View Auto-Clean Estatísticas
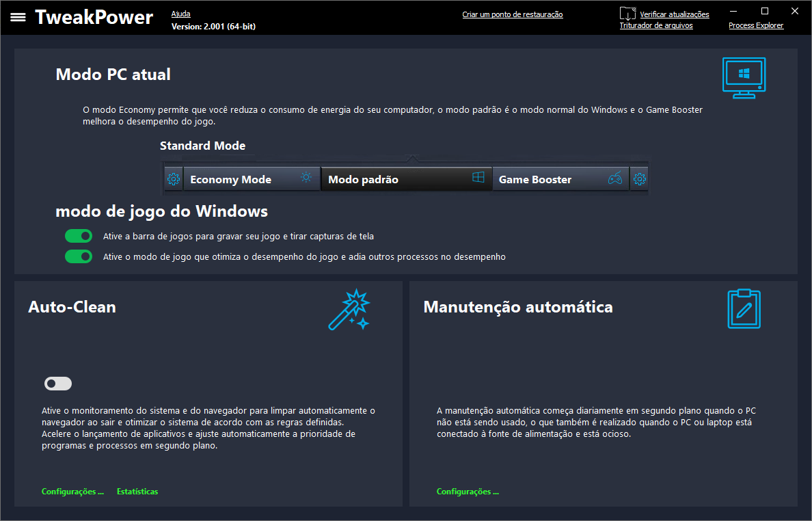Viewport: 812px width, 521px height. coord(137,492)
